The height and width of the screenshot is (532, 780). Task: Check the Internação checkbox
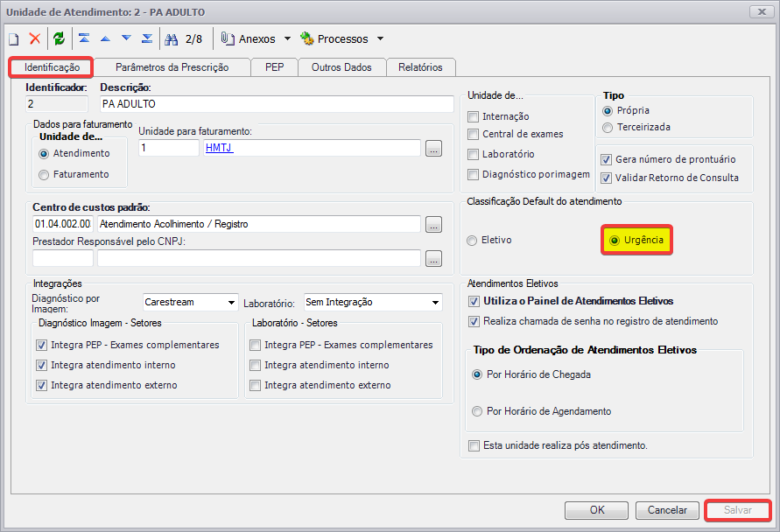click(x=473, y=117)
